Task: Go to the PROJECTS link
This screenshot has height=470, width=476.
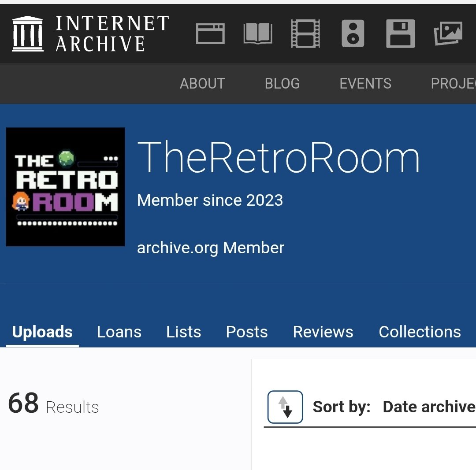Action: (453, 83)
